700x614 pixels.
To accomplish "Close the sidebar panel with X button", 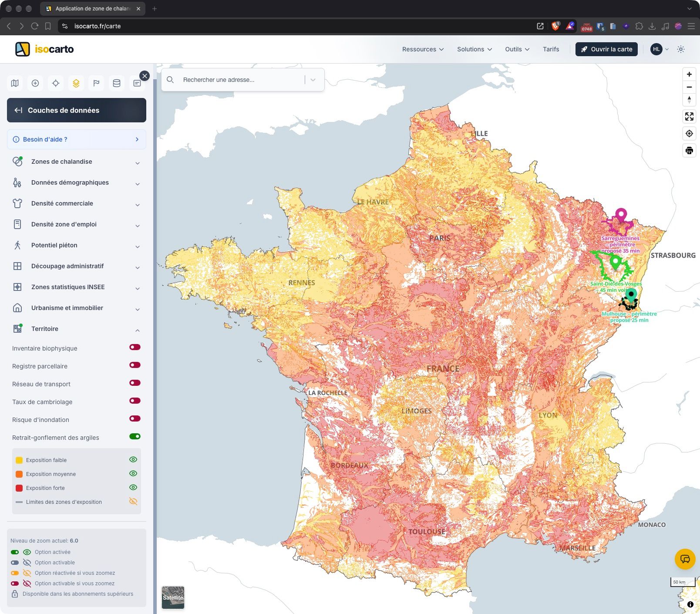I will click(145, 76).
